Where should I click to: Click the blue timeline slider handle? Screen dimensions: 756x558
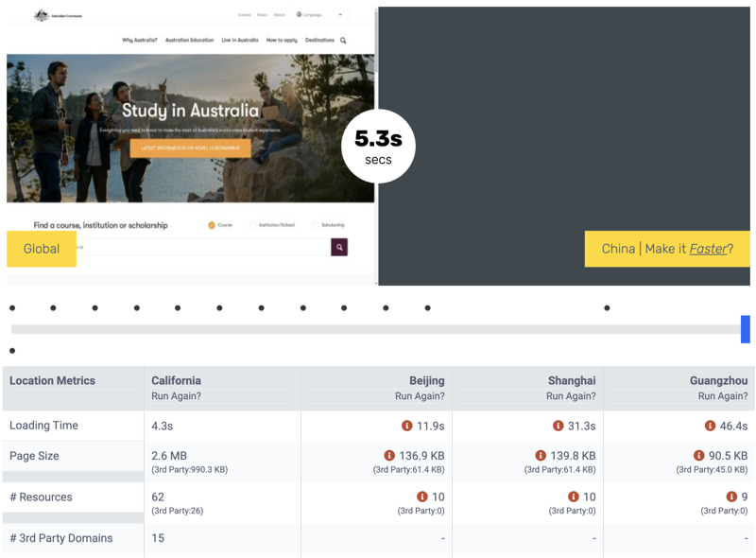click(x=746, y=329)
